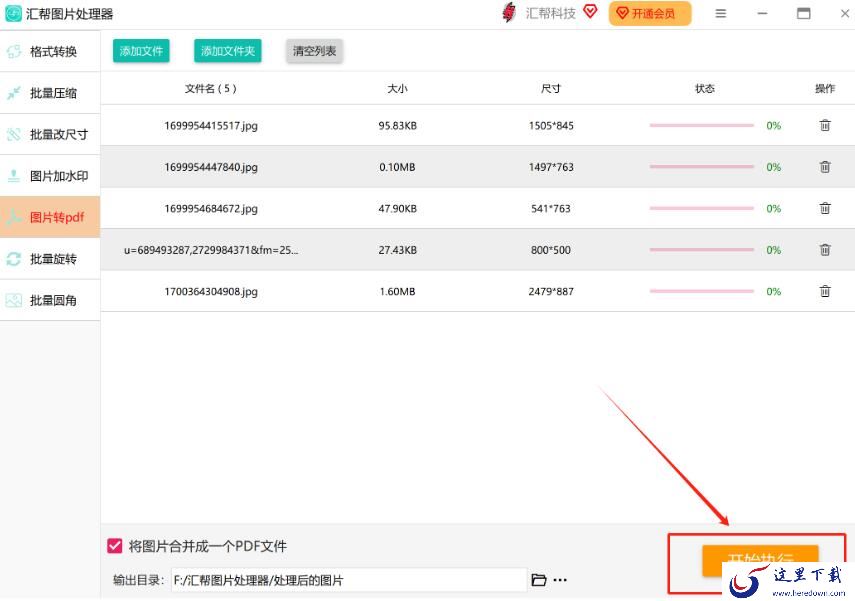Viewport: 855px width, 601px height.
Task: Click the 95.83KB size cell
Action: pyautogui.click(x=398, y=126)
